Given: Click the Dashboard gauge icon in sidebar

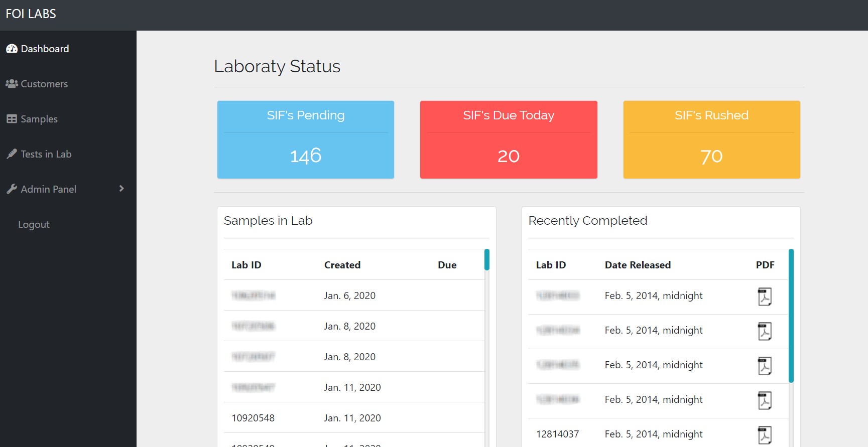Looking at the screenshot, I should (x=12, y=49).
